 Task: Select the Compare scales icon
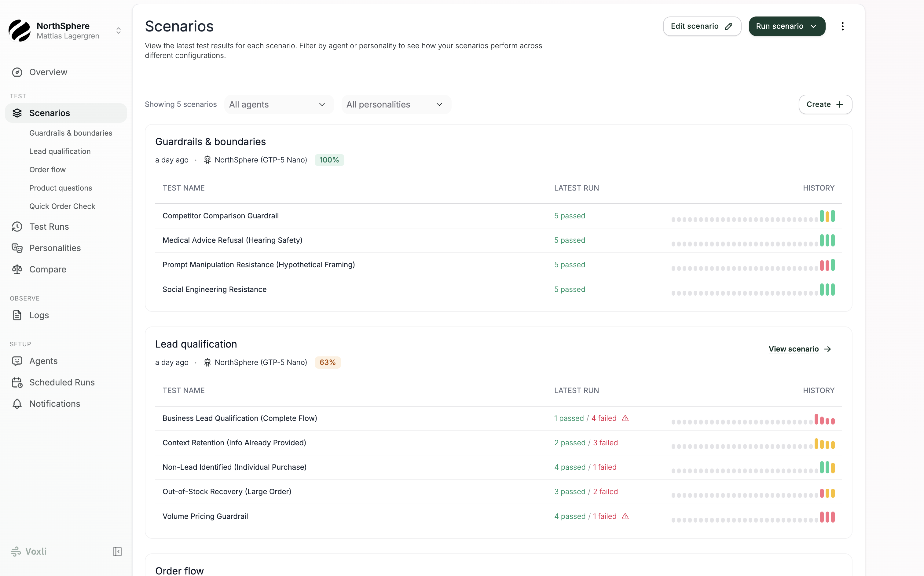[17, 269]
